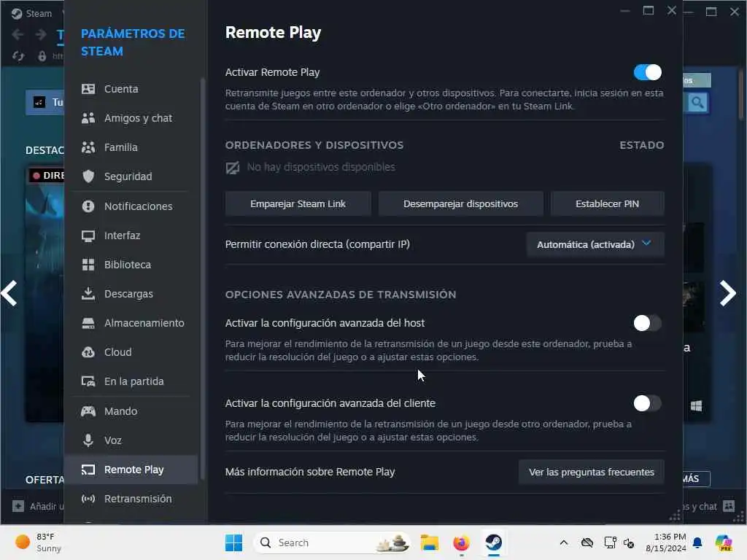The height and width of the screenshot is (560, 747).
Task: Click the Cloud icon in the sidebar
Action: 88,352
